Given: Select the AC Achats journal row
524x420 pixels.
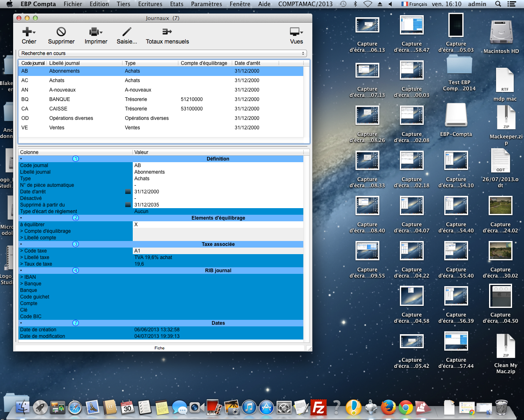Looking at the screenshot, I should pyautogui.click(x=161, y=80).
